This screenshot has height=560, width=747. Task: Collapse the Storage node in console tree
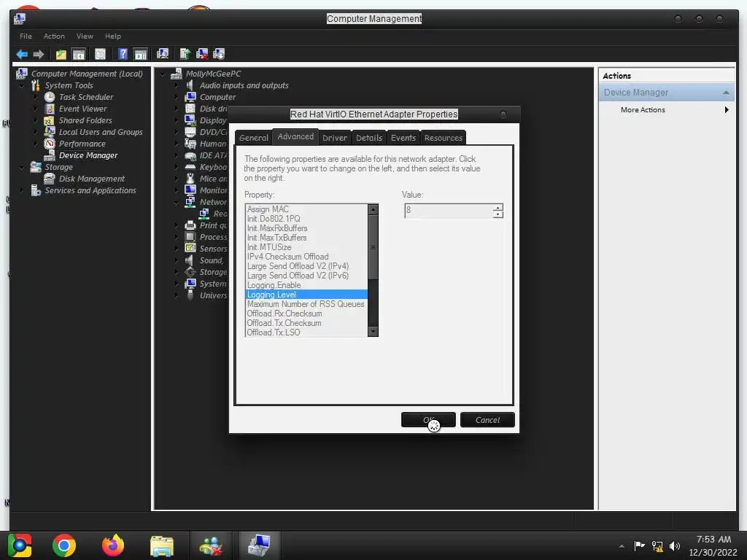(22, 167)
